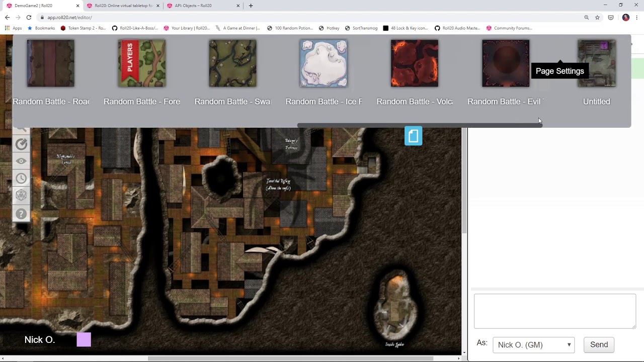Click Nick O. purple color swatch
644x362 pixels.
84,340
